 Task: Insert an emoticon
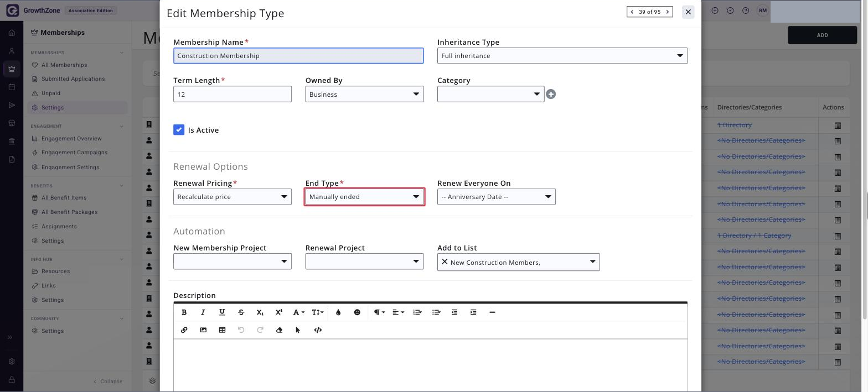click(x=357, y=312)
